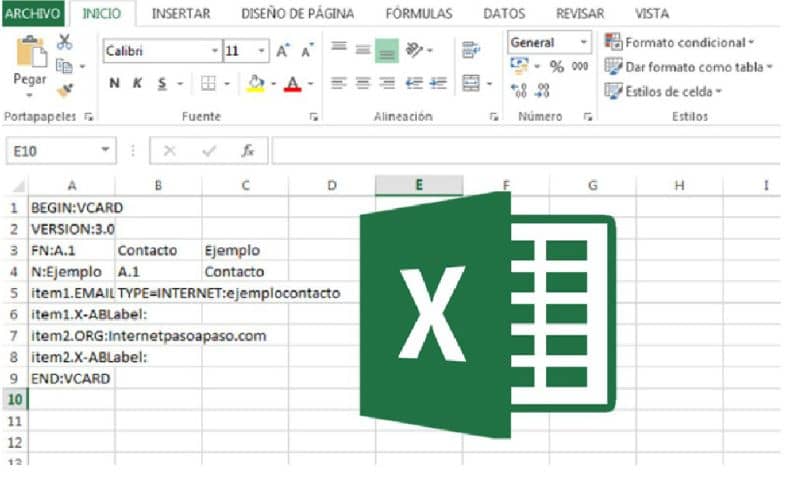Increase decimal places icon

coord(519,91)
